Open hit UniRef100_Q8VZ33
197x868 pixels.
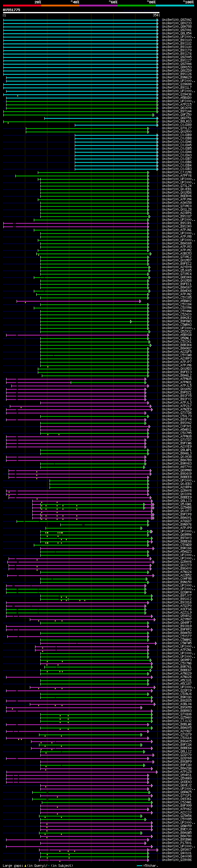[x=177, y=23]
